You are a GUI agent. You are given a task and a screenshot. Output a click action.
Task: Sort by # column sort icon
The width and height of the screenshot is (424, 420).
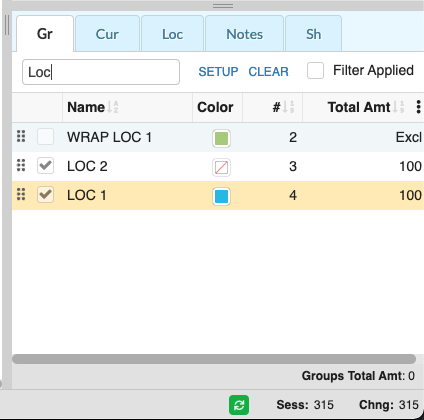click(x=288, y=107)
